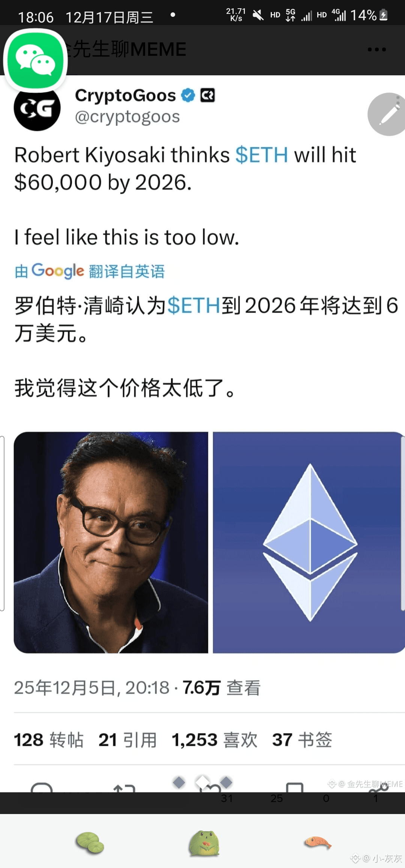This screenshot has width=405, height=868.
Task: Tap the blue verified badge
Action: 188,95
